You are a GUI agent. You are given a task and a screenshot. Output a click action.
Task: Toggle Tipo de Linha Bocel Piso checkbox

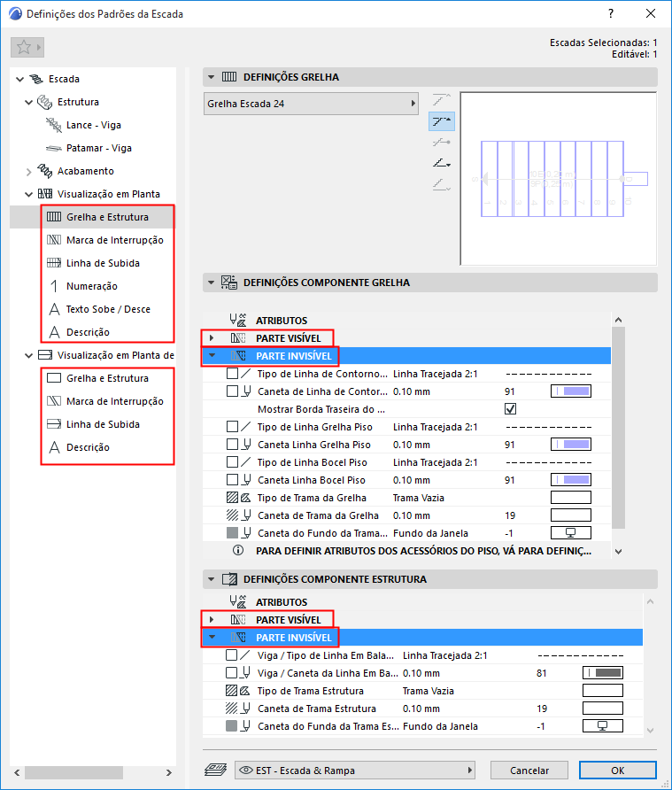click(x=232, y=462)
